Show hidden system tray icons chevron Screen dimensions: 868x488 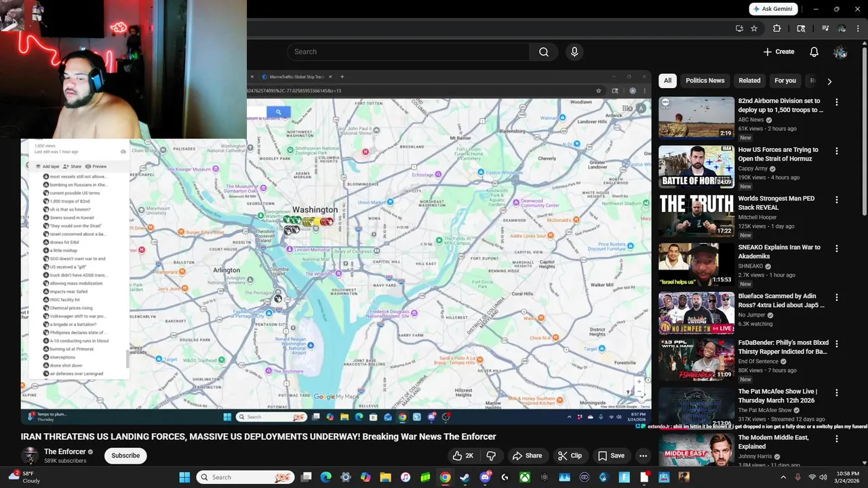tap(782, 477)
